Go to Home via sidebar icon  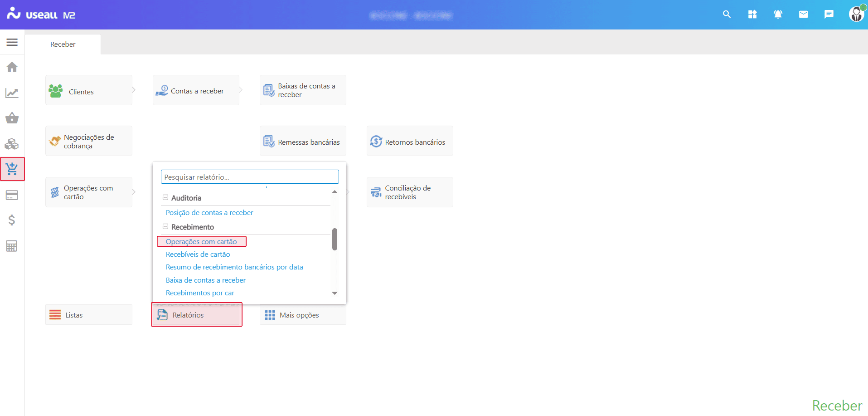[12, 68]
